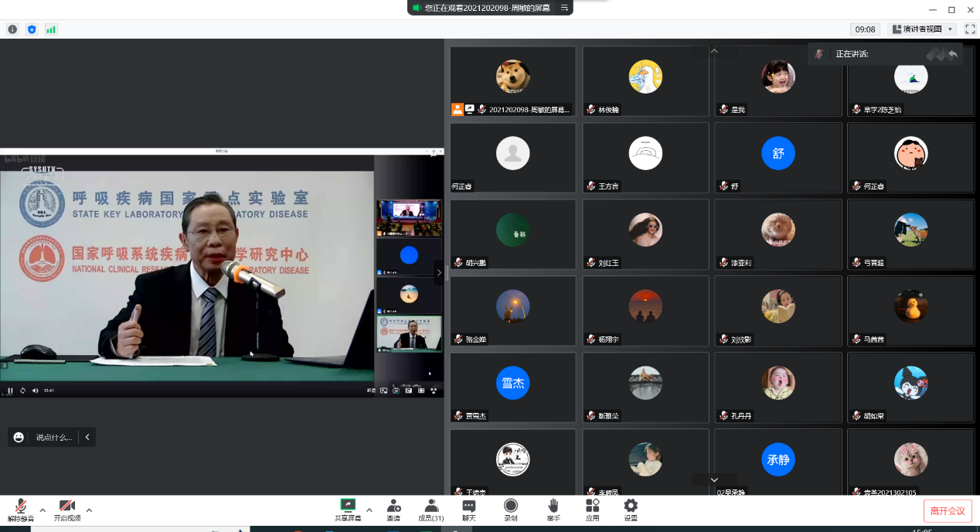The image size is (980, 532).
Task: Expand video options arrow beside 开启视频
Action: [x=89, y=510]
